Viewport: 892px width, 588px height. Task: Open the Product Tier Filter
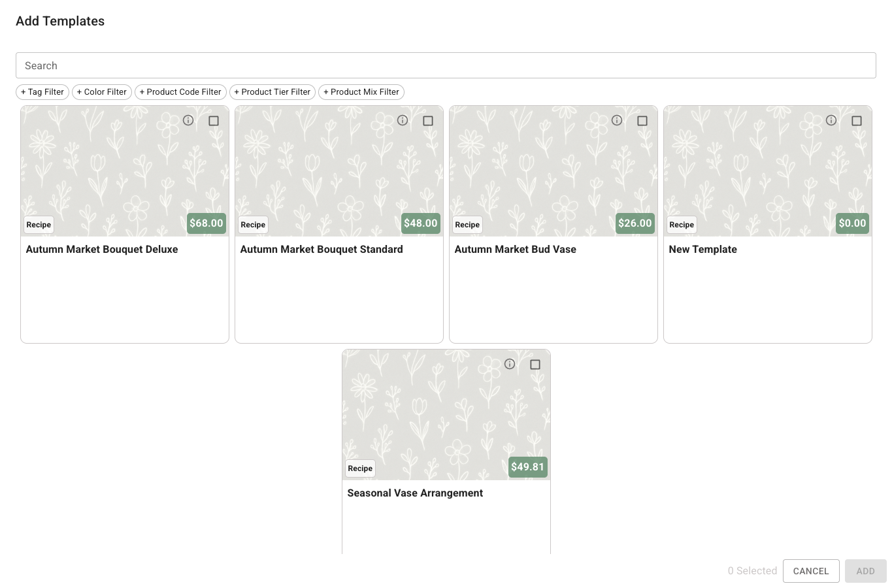pyautogui.click(x=273, y=92)
